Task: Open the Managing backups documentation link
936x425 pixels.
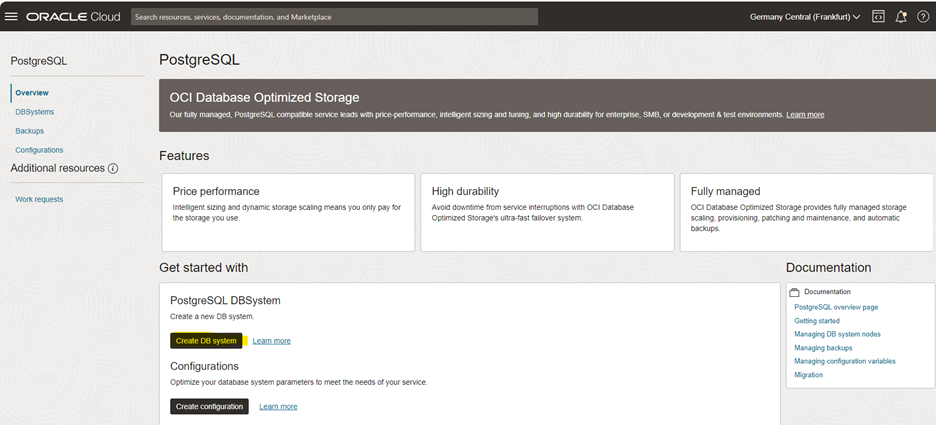Action: tap(823, 347)
